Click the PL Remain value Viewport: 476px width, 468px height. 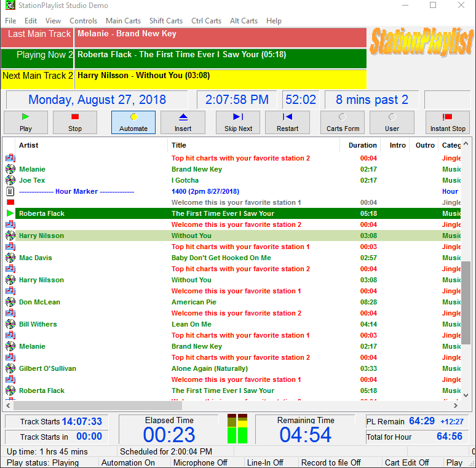click(x=422, y=421)
